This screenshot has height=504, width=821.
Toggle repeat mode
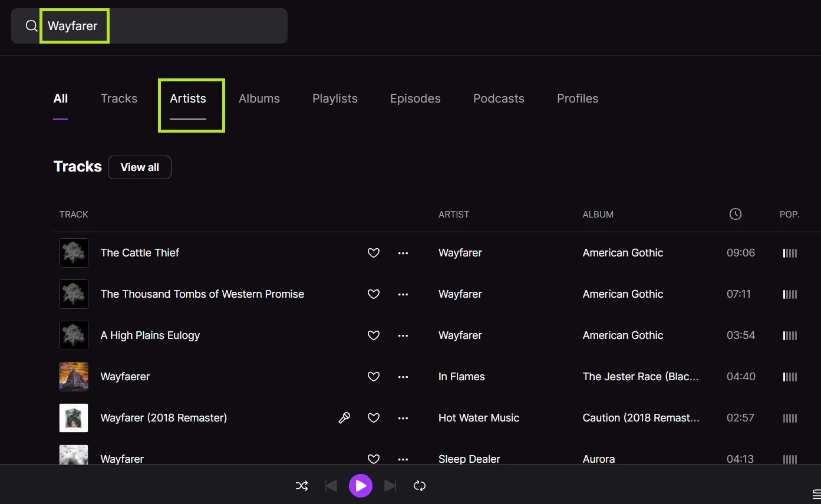coord(420,486)
